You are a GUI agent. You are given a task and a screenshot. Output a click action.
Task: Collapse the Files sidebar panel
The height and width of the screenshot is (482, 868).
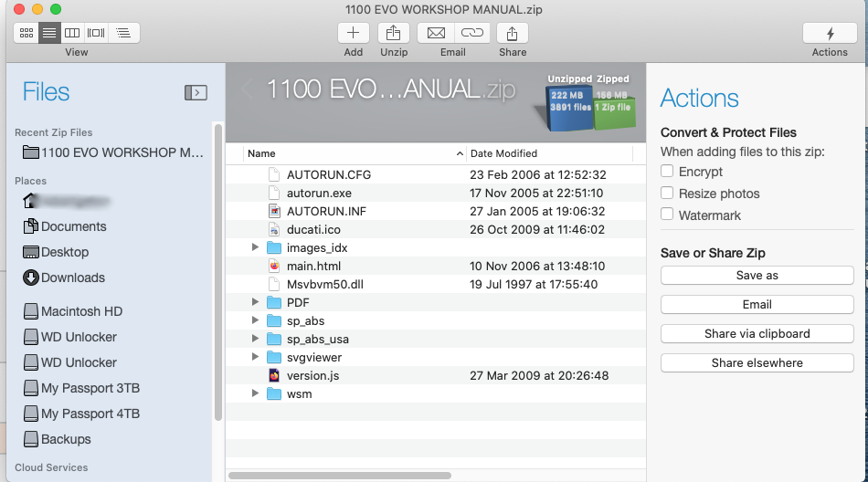pyautogui.click(x=196, y=92)
